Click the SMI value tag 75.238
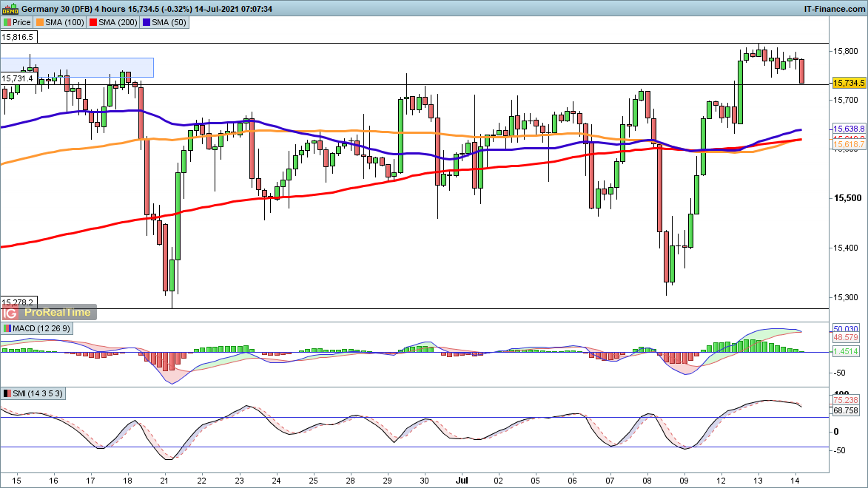868x488 pixels. coord(846,400)
